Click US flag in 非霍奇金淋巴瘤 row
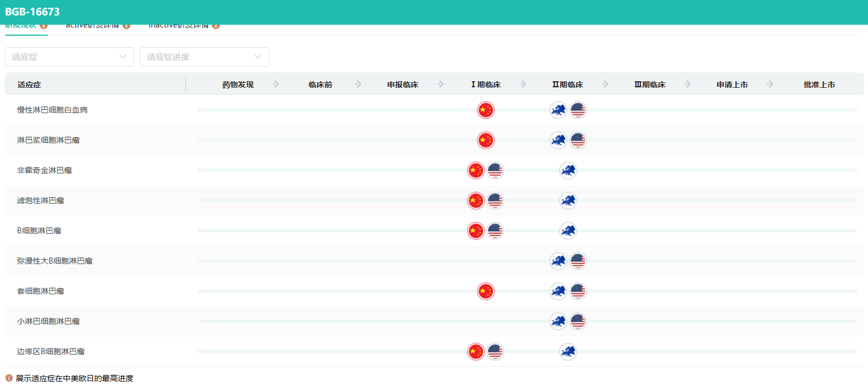 tap(495, 170)
